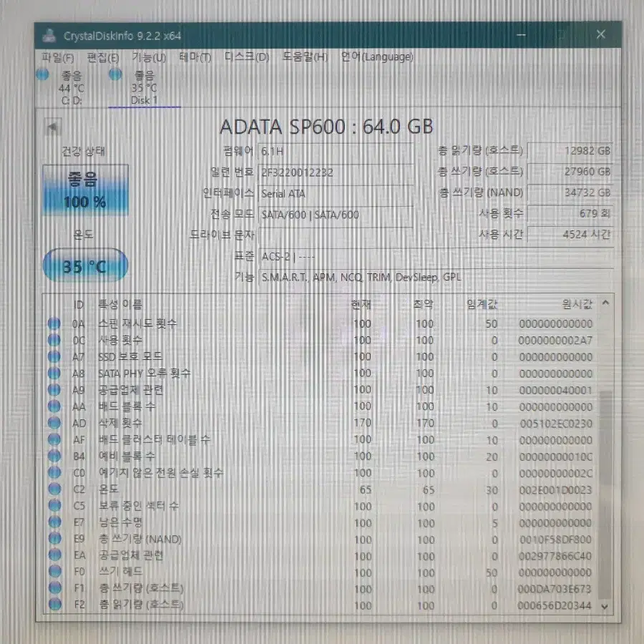
Task: Open the 파일(F) menu
Action: point(58,57)
